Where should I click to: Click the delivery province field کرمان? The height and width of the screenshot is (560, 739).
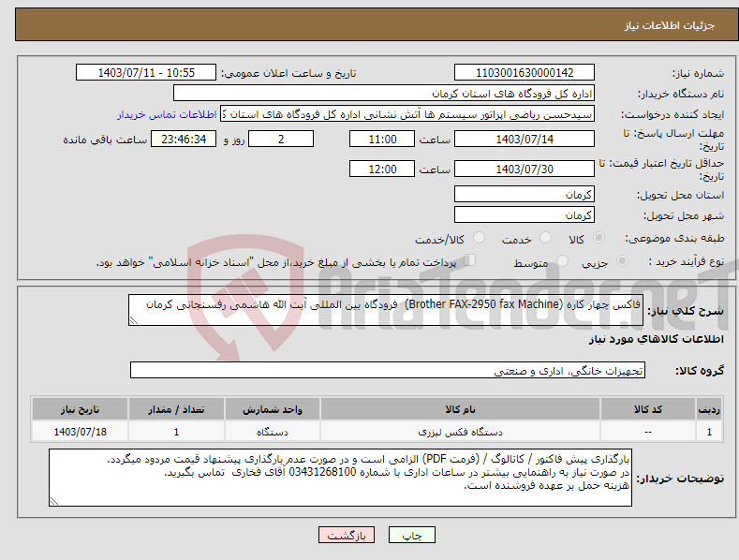525,194
